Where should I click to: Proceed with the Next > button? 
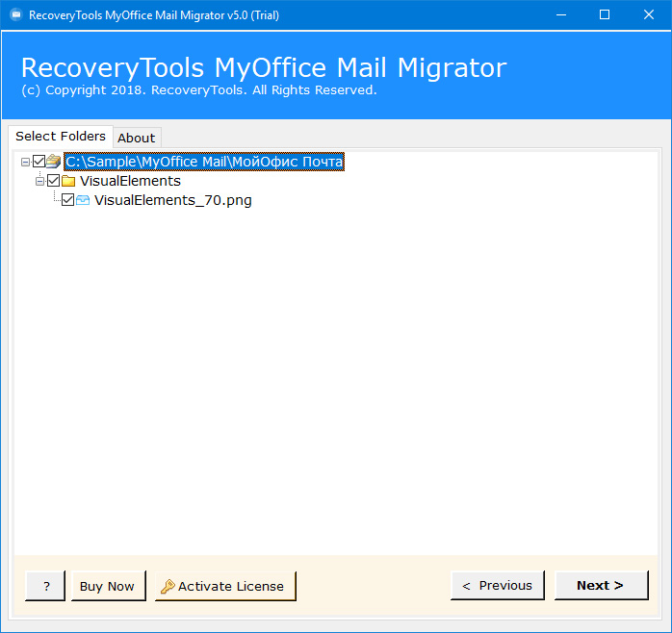click(x=602, y=585)
